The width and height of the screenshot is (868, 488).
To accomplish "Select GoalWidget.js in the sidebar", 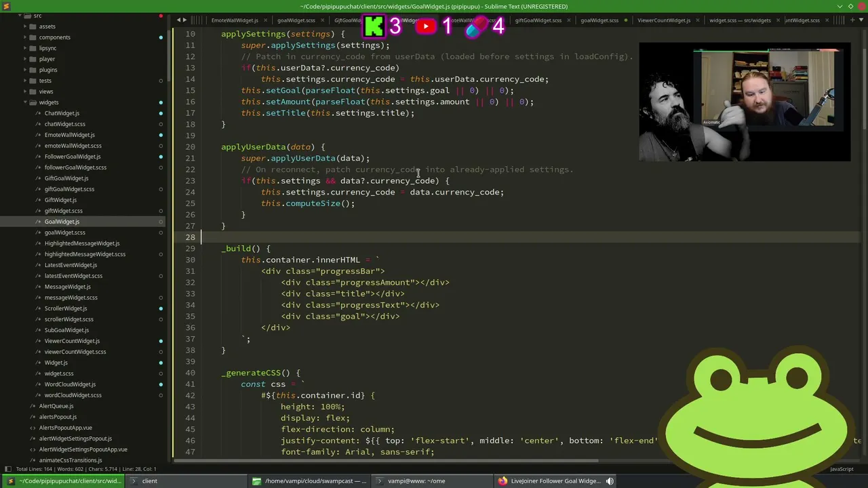I will coord(62,222).
